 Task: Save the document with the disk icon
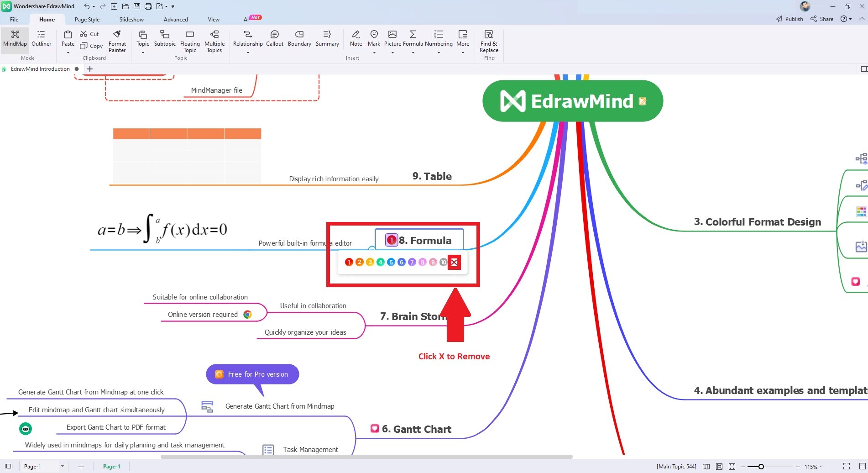click(x=136, y=6)
